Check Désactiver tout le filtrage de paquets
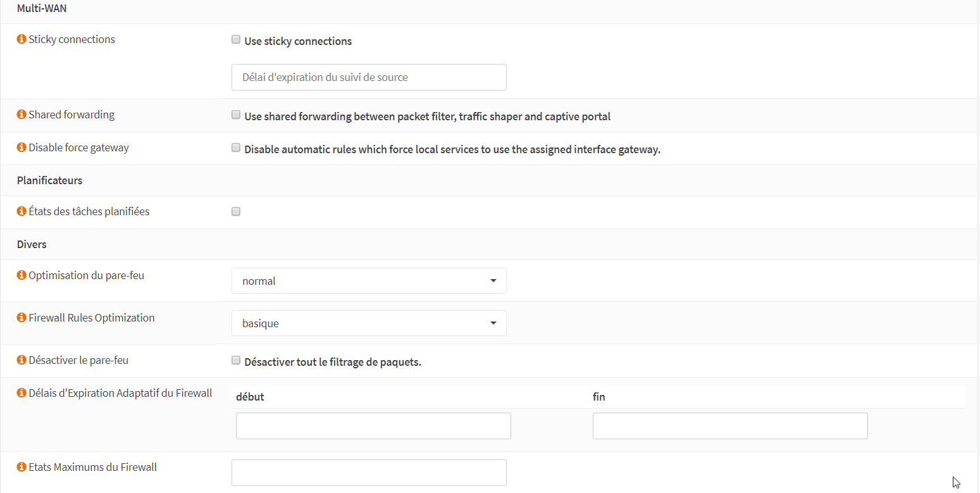 tap(236, 361)
